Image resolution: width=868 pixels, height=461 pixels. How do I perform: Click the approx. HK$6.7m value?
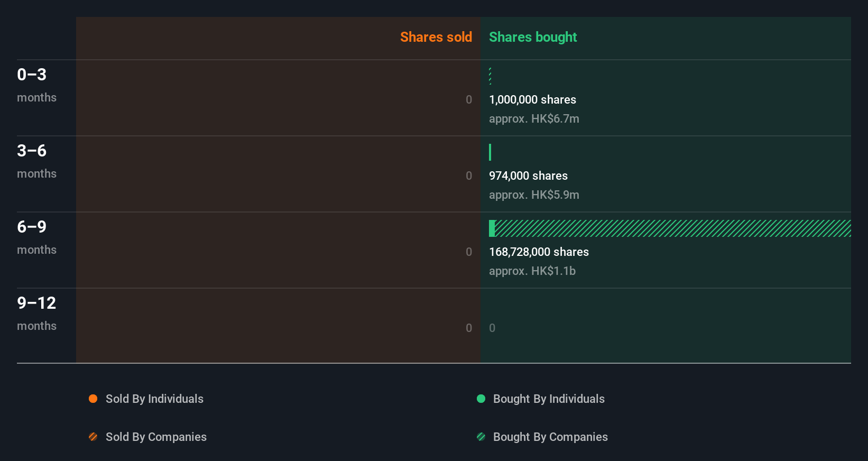click(534, 118)
